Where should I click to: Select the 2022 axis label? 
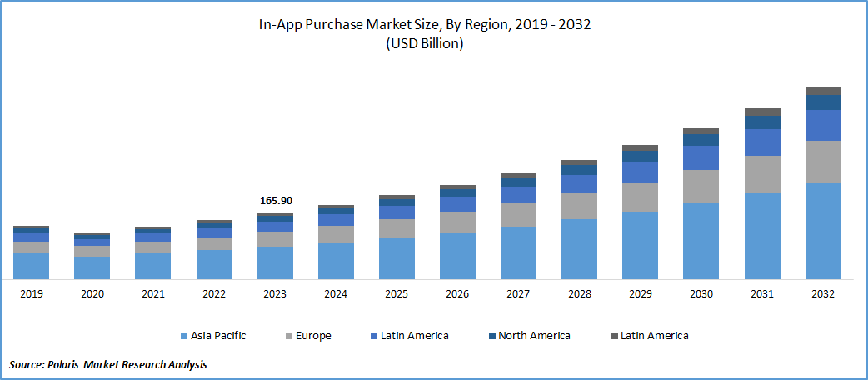(x=214, y=294)
